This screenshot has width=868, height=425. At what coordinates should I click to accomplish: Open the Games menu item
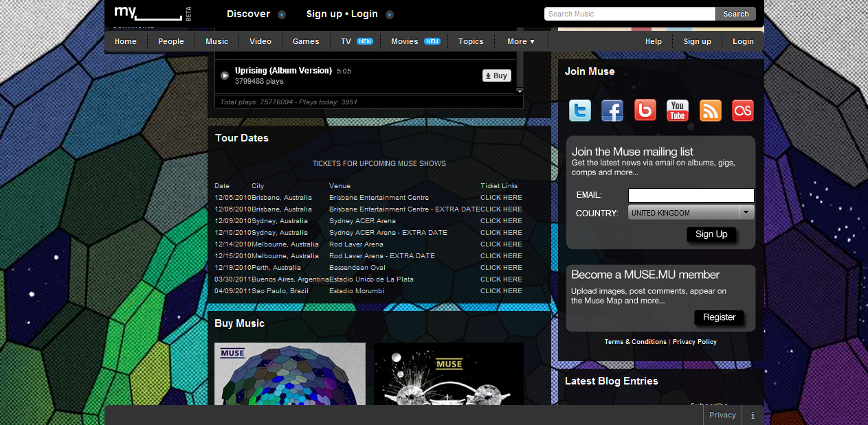coord(306,41)
